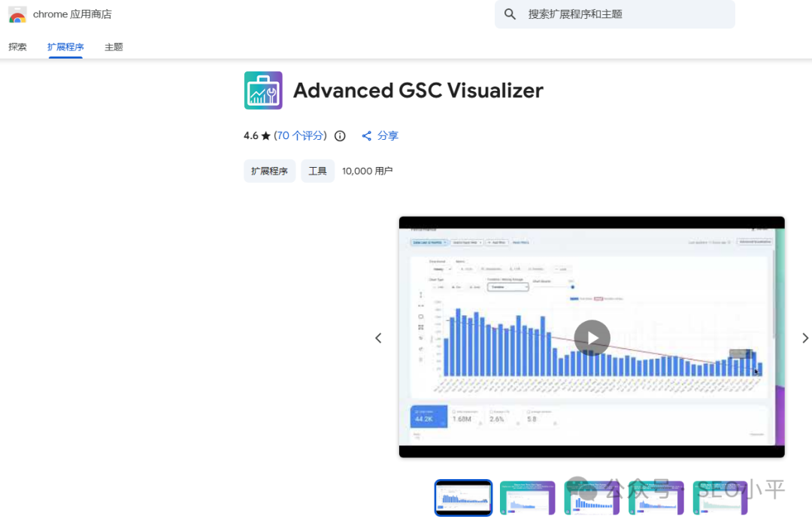Select the third screenshot thumbnail

tap(591, 497)
